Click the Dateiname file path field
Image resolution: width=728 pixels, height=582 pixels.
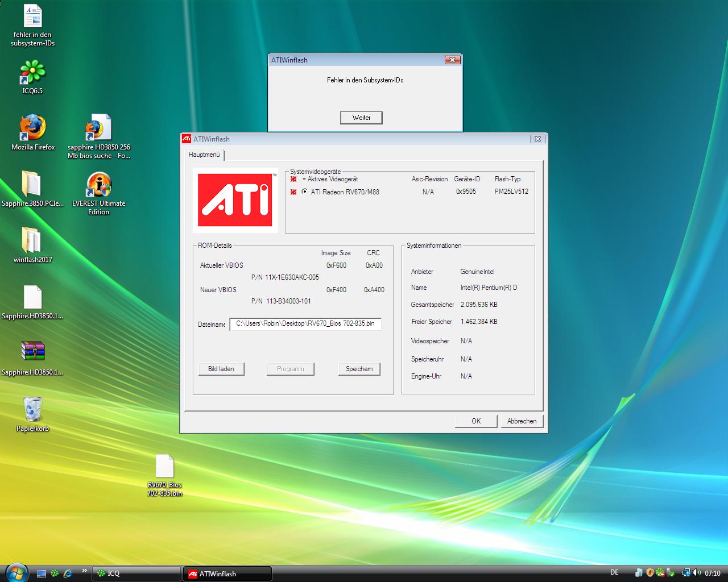tap(305, 323)
